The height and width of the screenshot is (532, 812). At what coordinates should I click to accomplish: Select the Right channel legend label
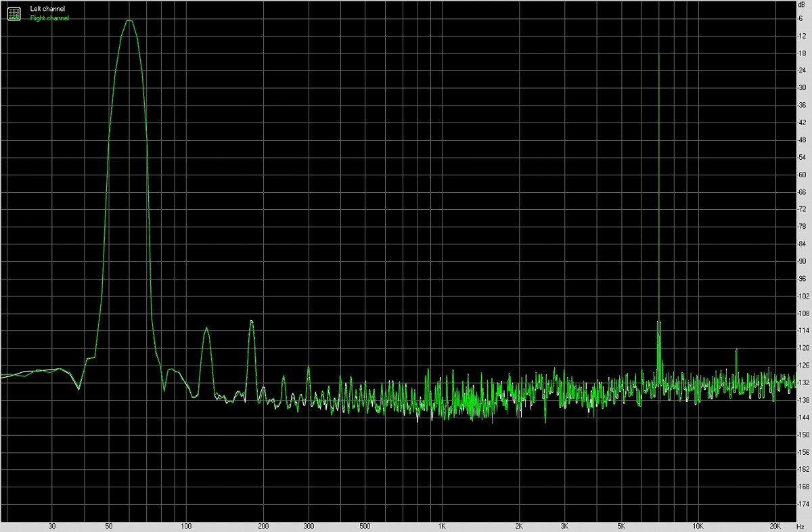(x=49, y=18)
